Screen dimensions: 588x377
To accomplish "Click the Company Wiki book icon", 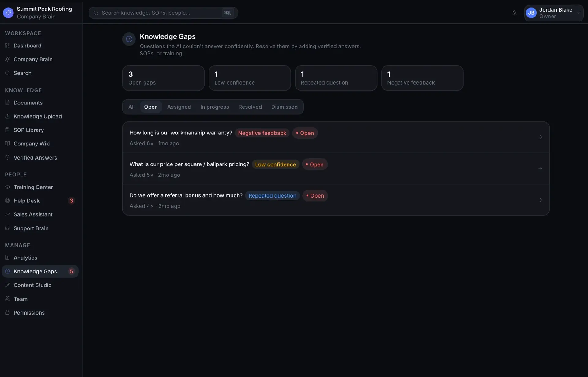I will (x=7, y=144).
